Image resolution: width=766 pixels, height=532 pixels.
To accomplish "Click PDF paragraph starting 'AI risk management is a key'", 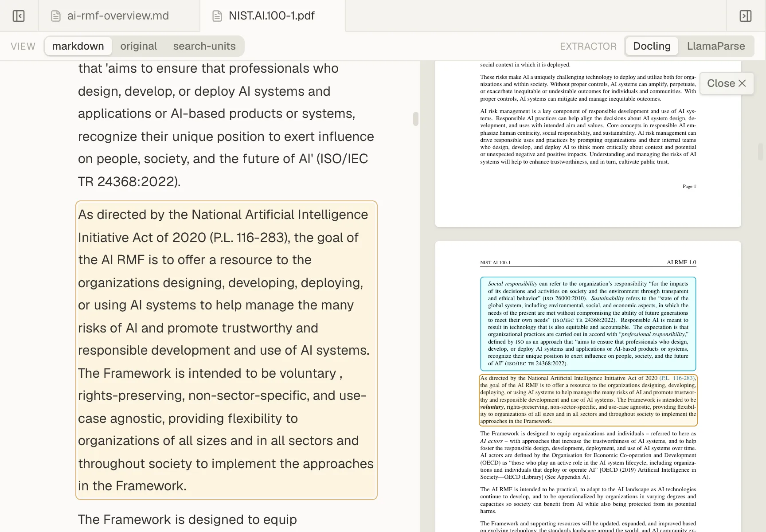I will tap(588, 137).
